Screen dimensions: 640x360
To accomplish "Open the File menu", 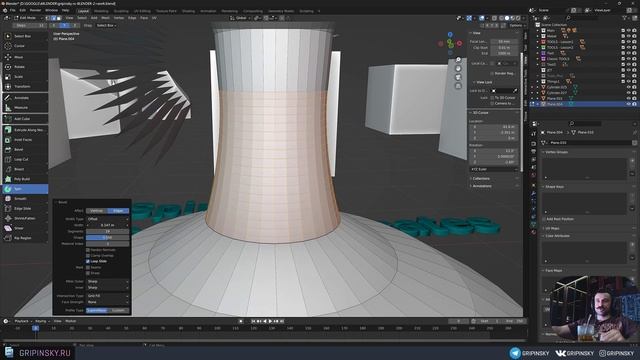I will (x=13, y=10).
